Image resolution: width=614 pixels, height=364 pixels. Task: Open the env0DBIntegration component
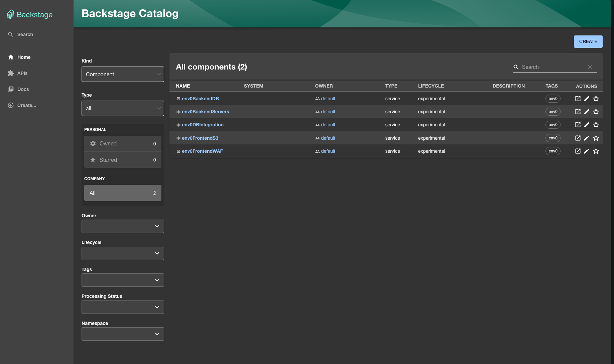click(203, 125)
